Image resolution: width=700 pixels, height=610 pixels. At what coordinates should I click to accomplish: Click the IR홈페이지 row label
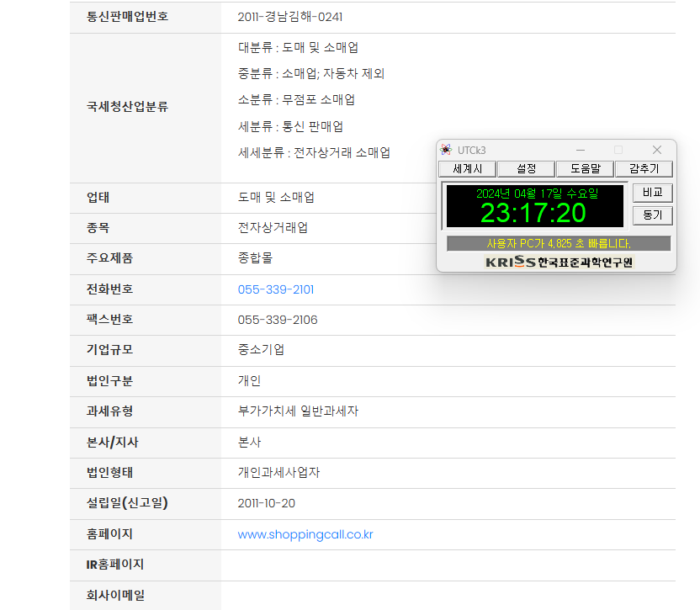(115, 565)
